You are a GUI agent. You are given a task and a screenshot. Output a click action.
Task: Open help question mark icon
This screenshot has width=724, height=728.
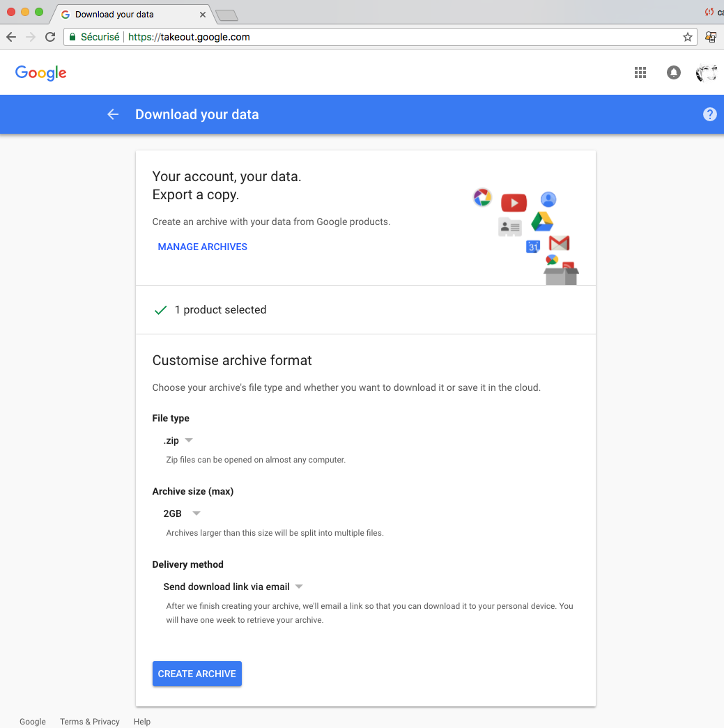pos(709,114)
